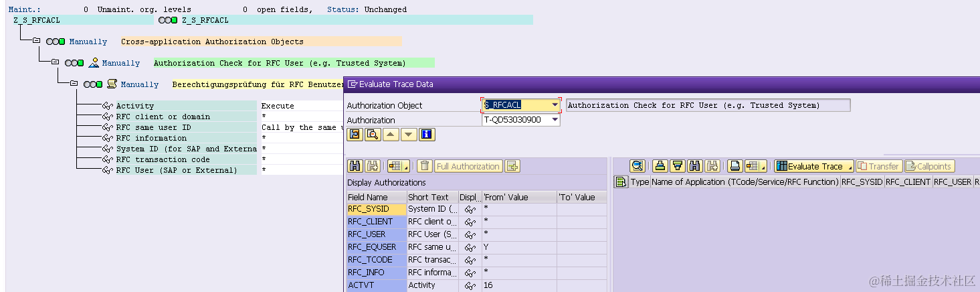The width and height of the screenshot is (980, 292).
Task: Click the Name of Application column header
Action: point(745,181)
